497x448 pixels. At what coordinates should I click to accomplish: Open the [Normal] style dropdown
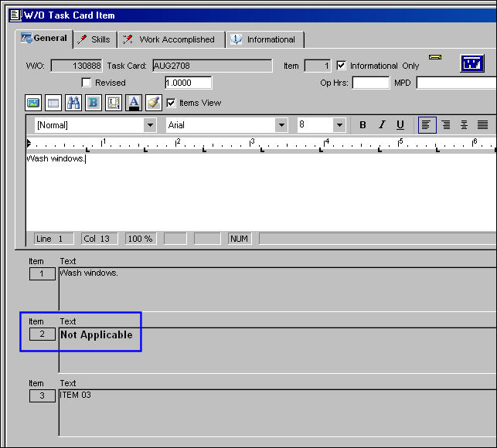(150, 125)
